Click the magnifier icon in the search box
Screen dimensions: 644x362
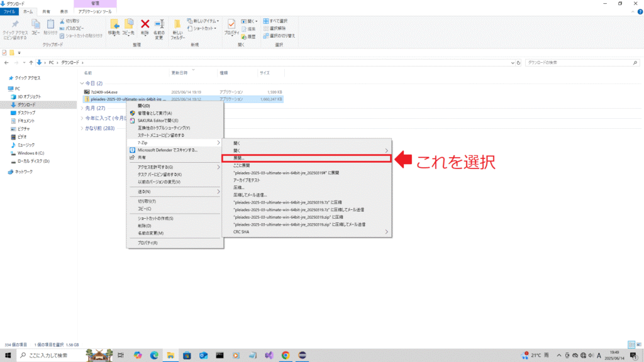click(x=635, y=63)
